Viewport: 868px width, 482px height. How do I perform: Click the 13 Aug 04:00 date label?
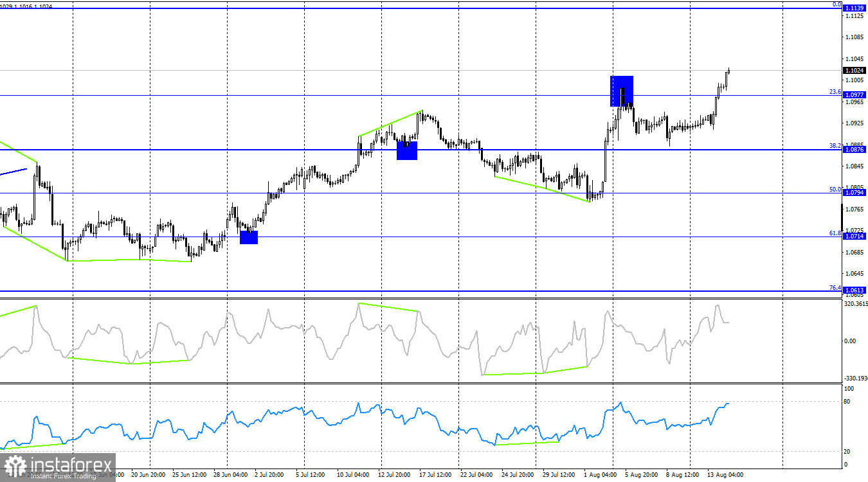(725, 475)
